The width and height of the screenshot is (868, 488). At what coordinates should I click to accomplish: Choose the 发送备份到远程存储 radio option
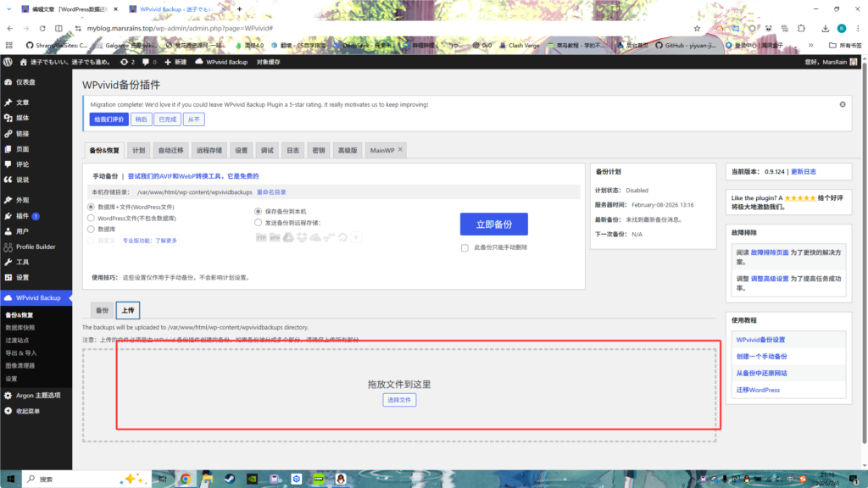coord(259,223)
